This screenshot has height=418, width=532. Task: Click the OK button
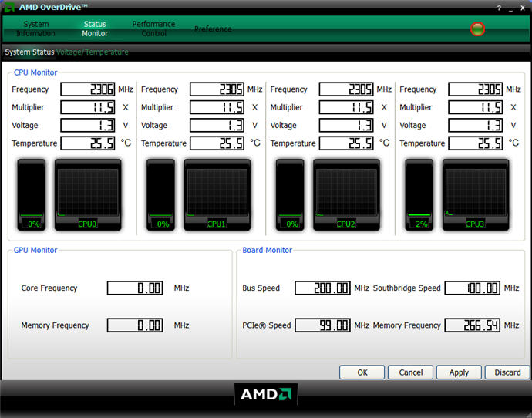(362, 372)
